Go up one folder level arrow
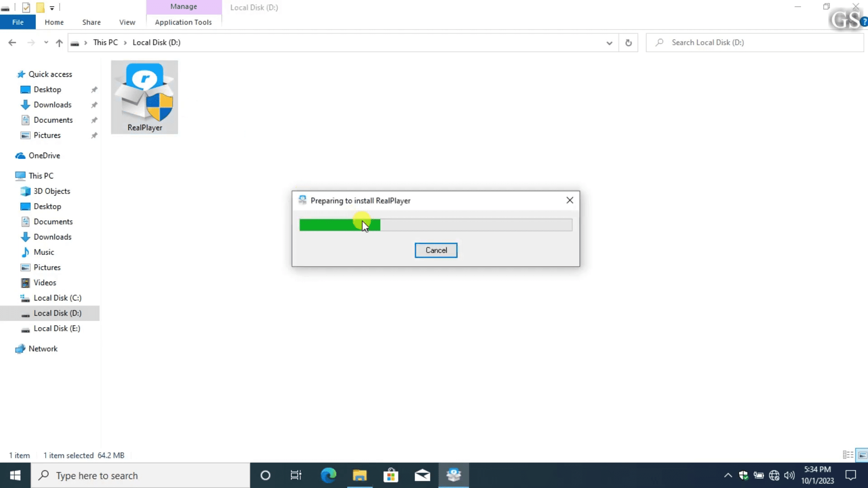The image size is (868, 488). (59, 42)
